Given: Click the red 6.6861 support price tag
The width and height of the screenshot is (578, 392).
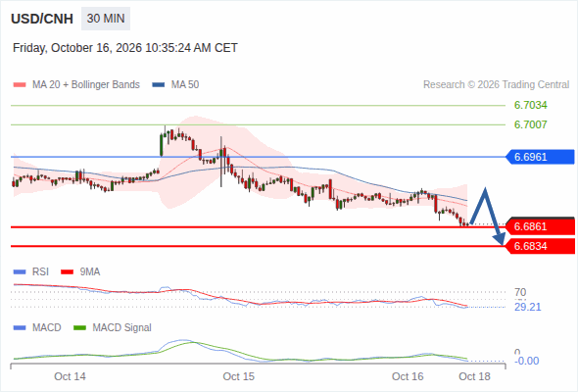Looking at the screenshot, I should (541, 226).
